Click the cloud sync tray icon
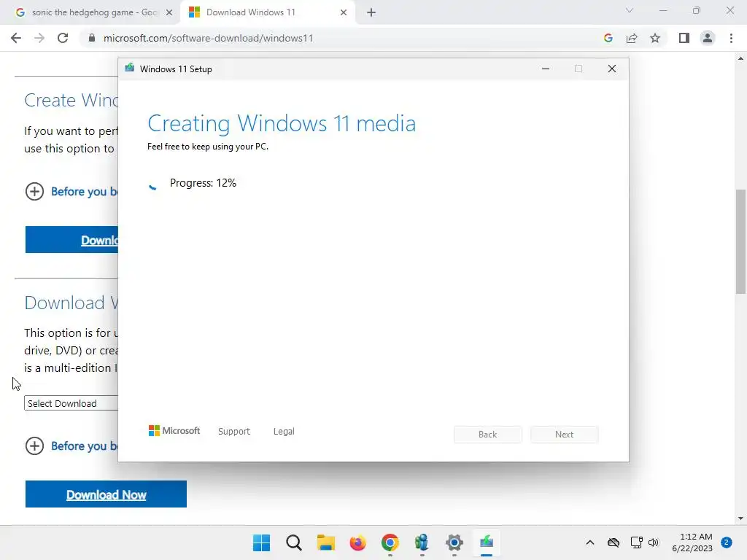 pos(614,542)
